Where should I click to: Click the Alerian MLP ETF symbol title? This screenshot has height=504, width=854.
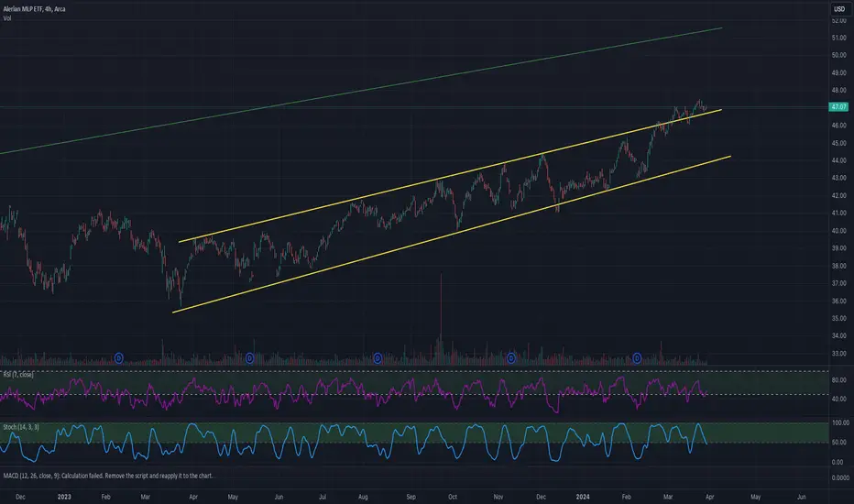pos(34,9)
